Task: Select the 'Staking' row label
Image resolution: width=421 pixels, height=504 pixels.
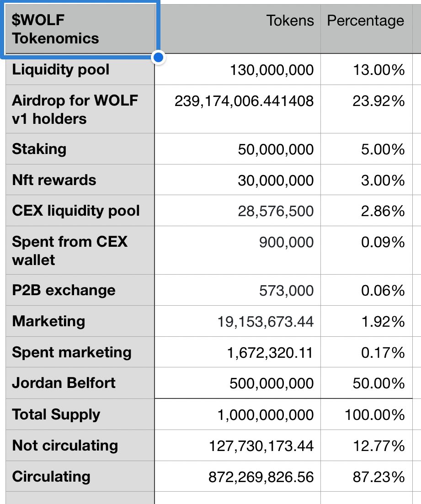Action: pos(80,149)
